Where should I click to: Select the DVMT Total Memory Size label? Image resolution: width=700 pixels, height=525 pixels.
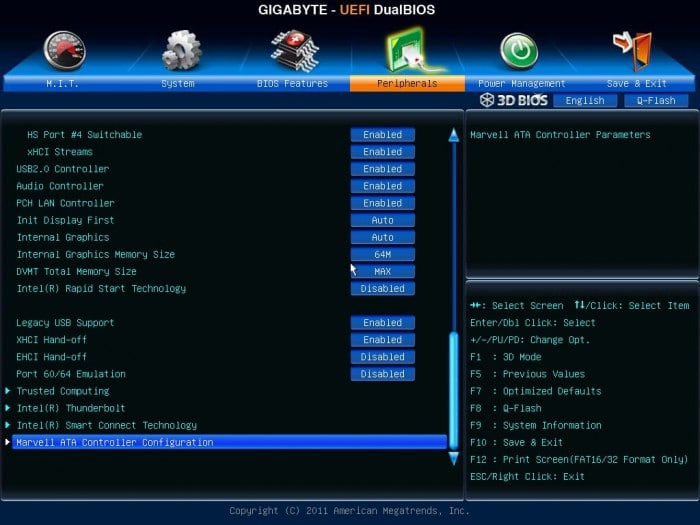[x=76, y=271]
